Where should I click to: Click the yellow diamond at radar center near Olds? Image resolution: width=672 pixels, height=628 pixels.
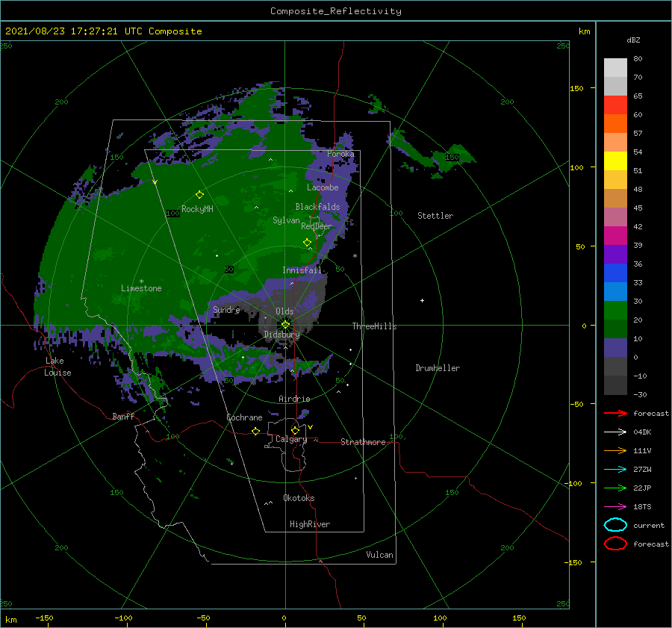285,325
